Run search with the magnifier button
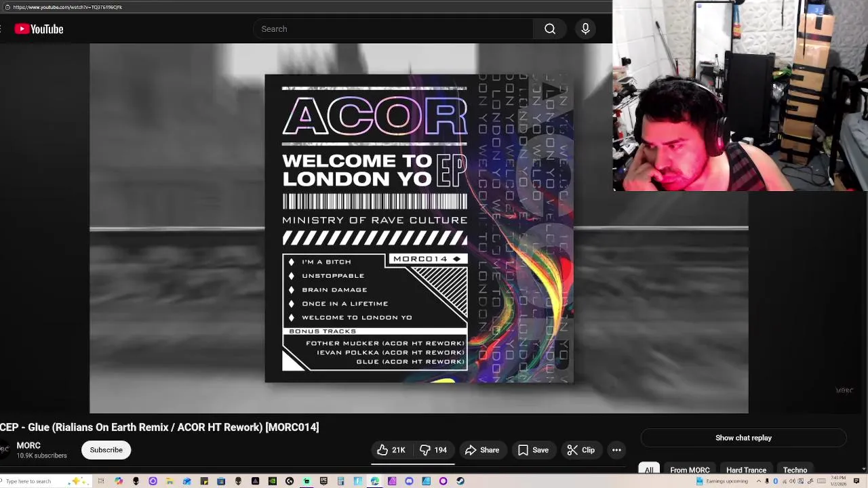 (550, 29)
